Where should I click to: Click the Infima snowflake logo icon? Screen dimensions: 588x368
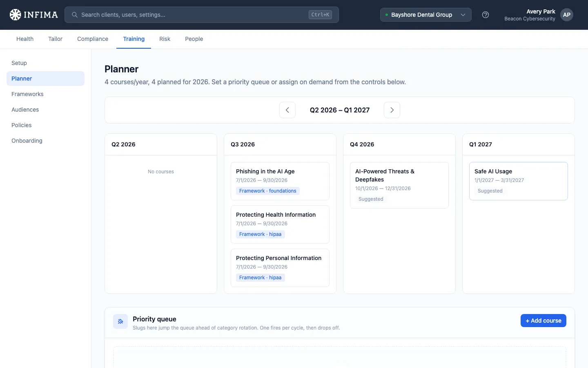coord(15,15)
